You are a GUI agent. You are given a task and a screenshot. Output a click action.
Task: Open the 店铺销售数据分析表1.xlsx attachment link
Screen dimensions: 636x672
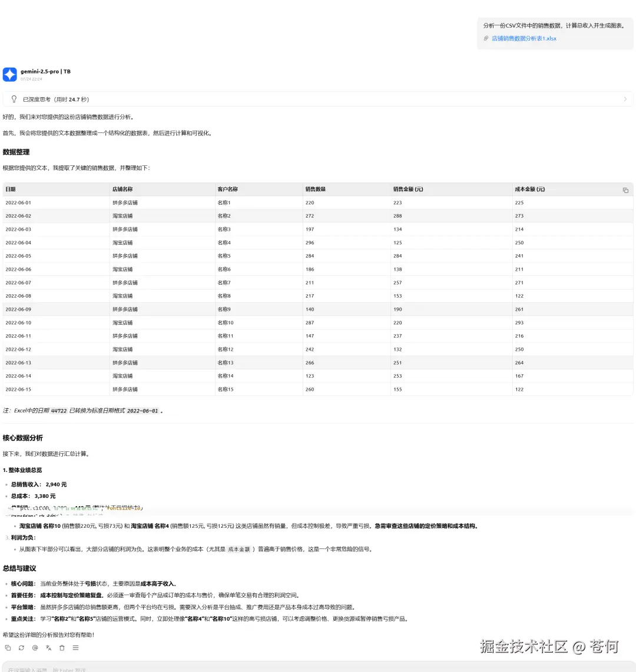click(x=524, y=38)
